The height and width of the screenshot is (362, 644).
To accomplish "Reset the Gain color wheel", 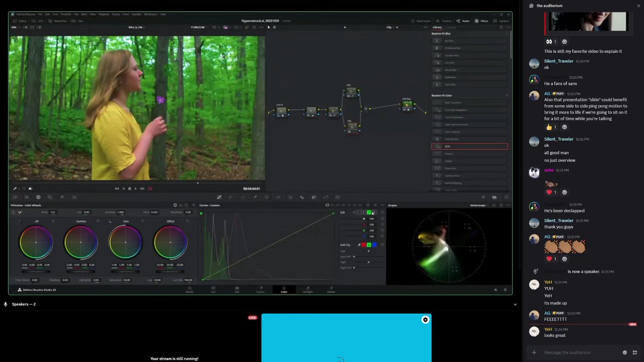I will coord(142,221).
